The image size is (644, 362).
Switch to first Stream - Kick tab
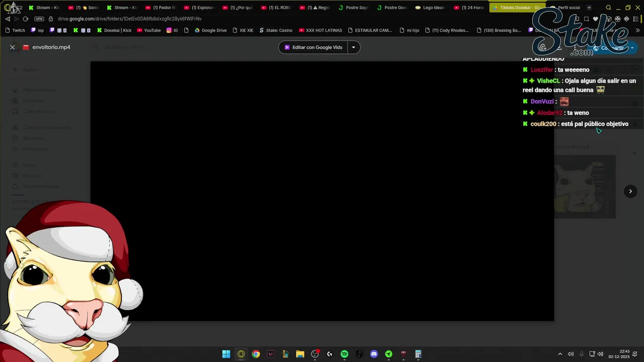point(44,8)
